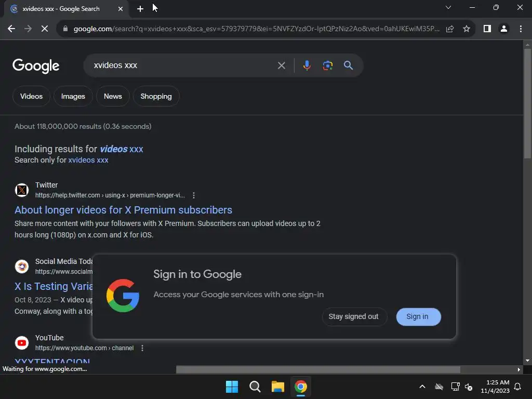Image resolution: width=532 pixels, height=399 pixels.
Task: Open a new tab
Action: point(140,9)
